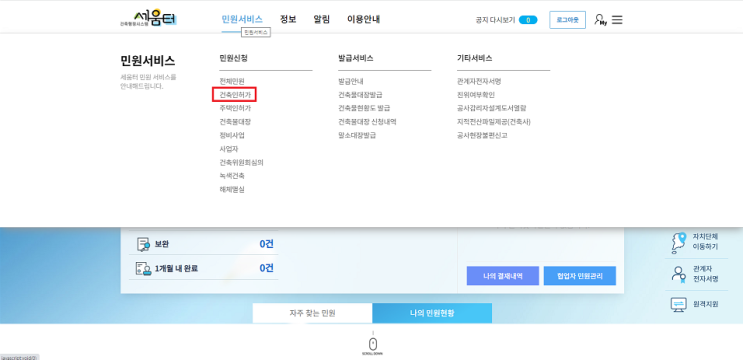Click the 1개월 내 완료 stamp icon

[x=143, y=269]
